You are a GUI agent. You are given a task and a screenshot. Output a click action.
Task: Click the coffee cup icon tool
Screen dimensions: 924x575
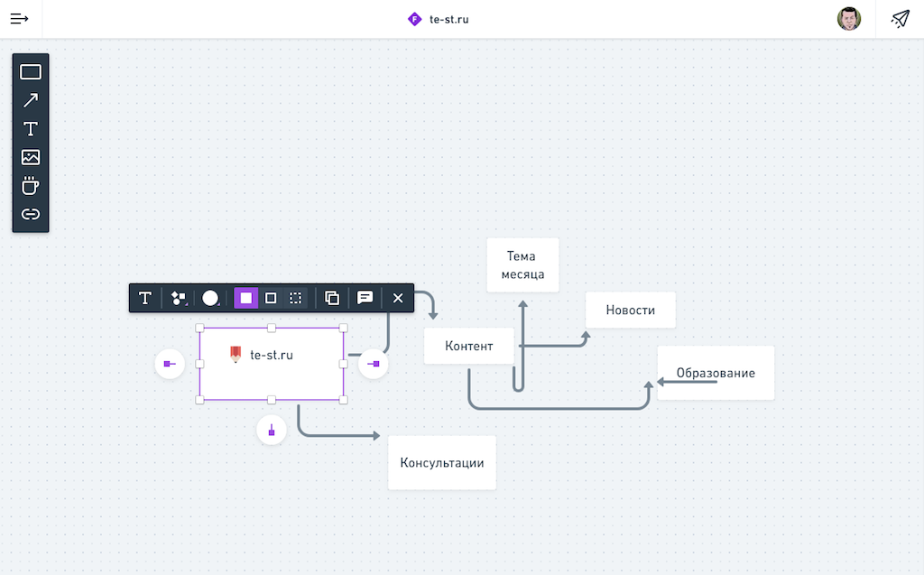[31, 186]
